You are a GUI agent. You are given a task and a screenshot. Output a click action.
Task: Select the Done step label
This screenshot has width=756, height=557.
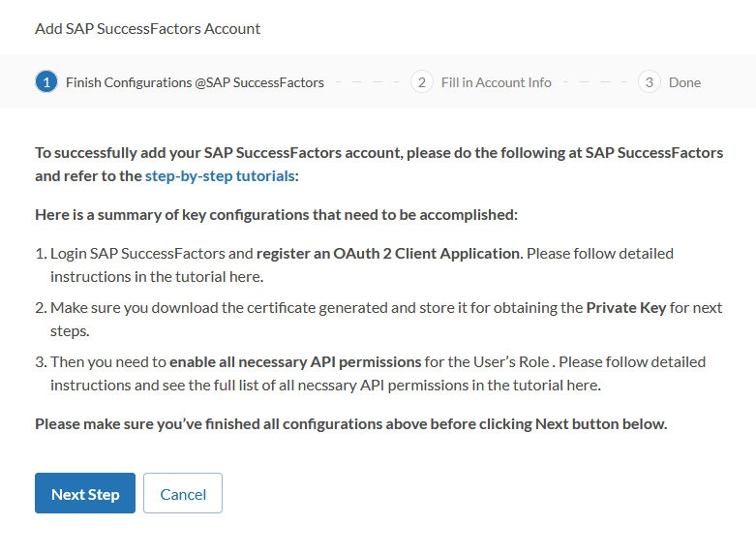[684, 82]
